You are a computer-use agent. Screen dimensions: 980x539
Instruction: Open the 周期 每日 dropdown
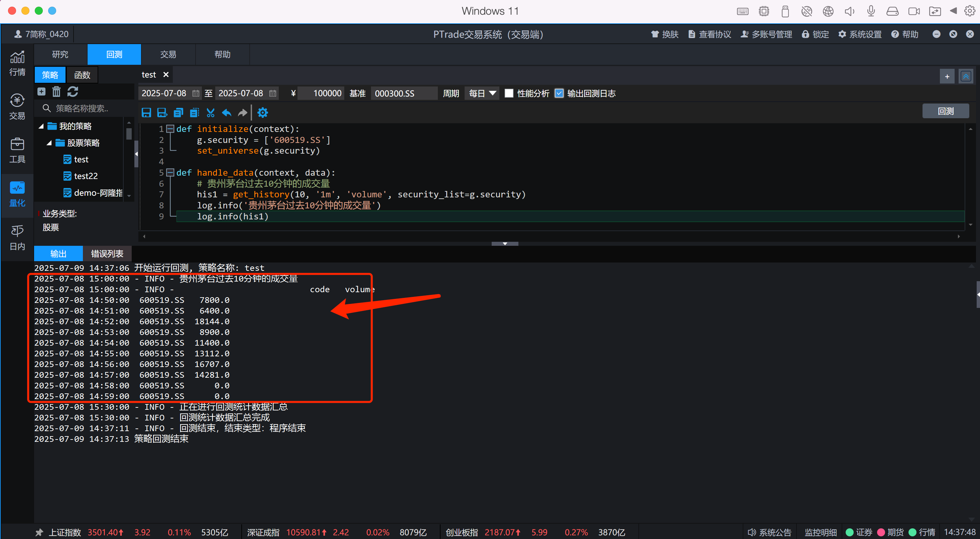(x=482, y=94)
